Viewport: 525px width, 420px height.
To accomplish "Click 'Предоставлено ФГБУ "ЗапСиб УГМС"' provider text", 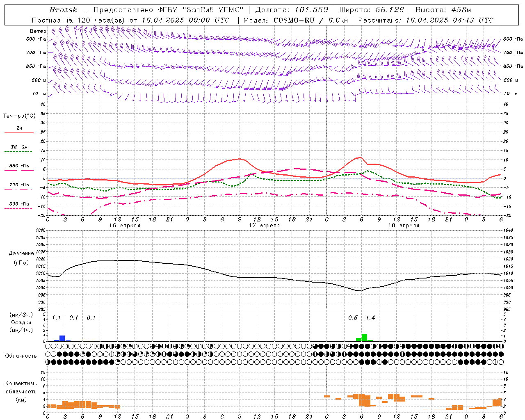I will 169,10.
